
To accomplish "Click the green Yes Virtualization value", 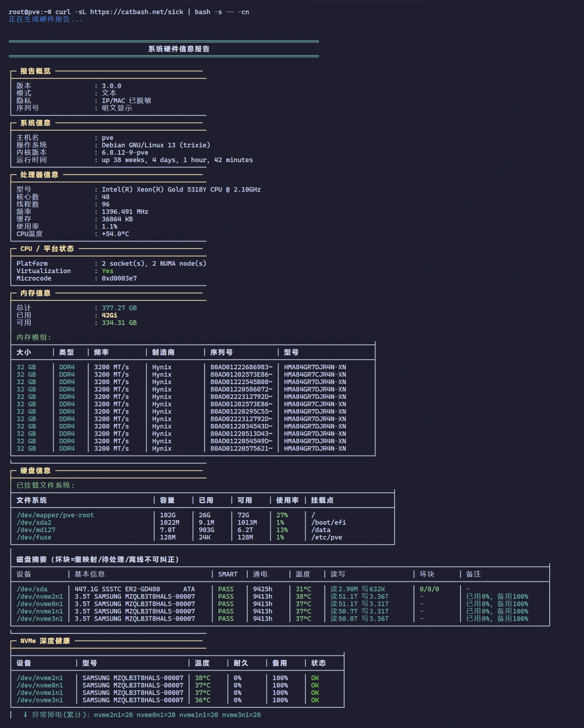I will 107,271.
